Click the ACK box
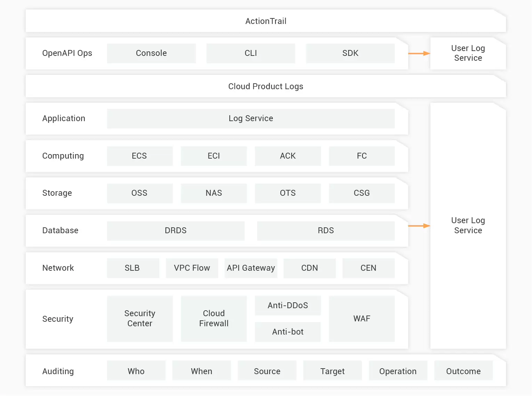Viewport: 532px width, 396px height. click(288, 156)
